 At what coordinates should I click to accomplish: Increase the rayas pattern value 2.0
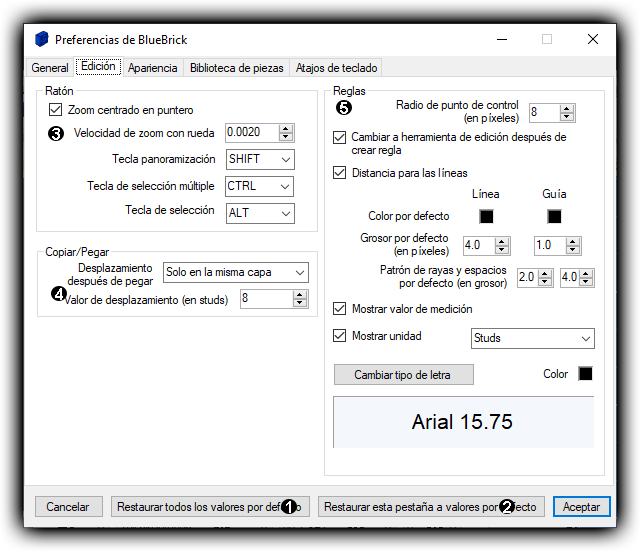545,273
